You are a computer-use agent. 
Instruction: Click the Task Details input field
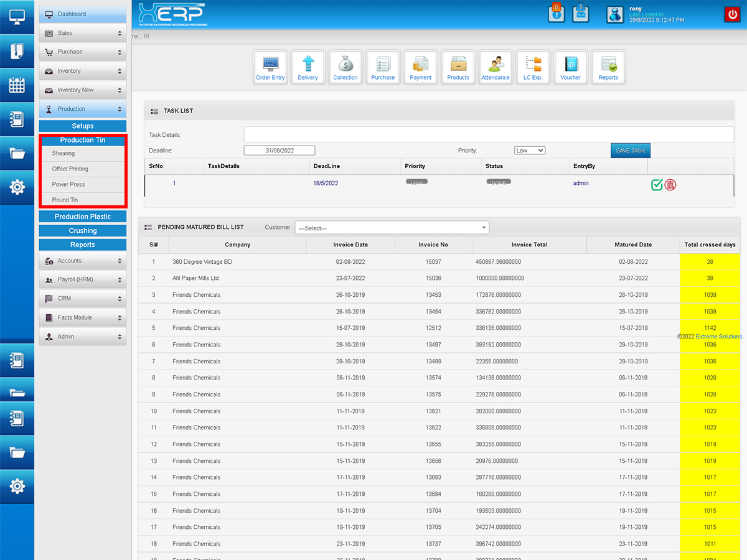point(489,134)
